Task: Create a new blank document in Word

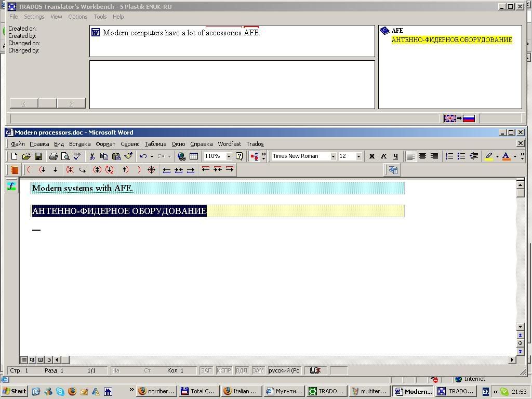Action: [14, 156]
